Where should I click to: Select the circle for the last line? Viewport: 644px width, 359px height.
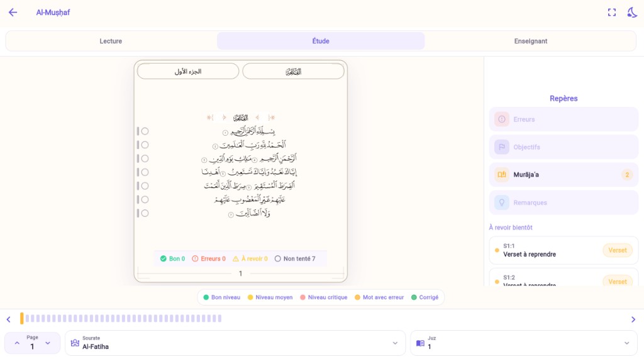click(x=145, y=213)
